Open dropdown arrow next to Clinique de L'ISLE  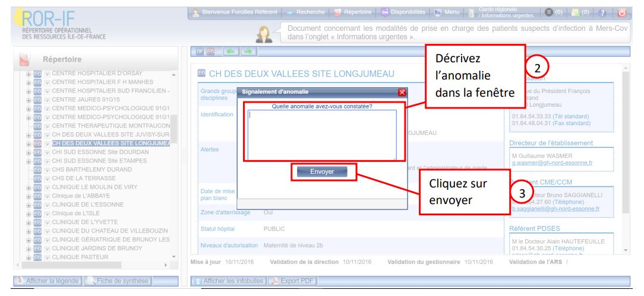[46, 212]
